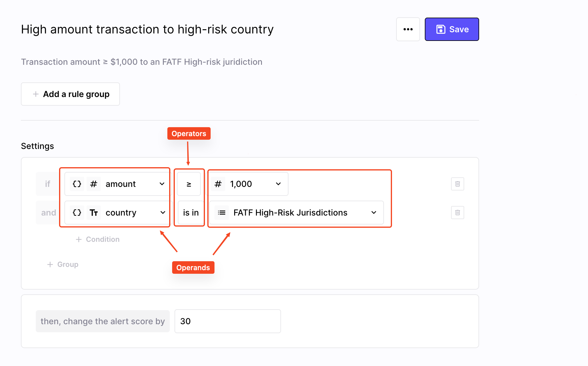Open FATF High-Risk Jurisdictions list dropdown
Screen dimensions: 588x366
coord(374,213)
